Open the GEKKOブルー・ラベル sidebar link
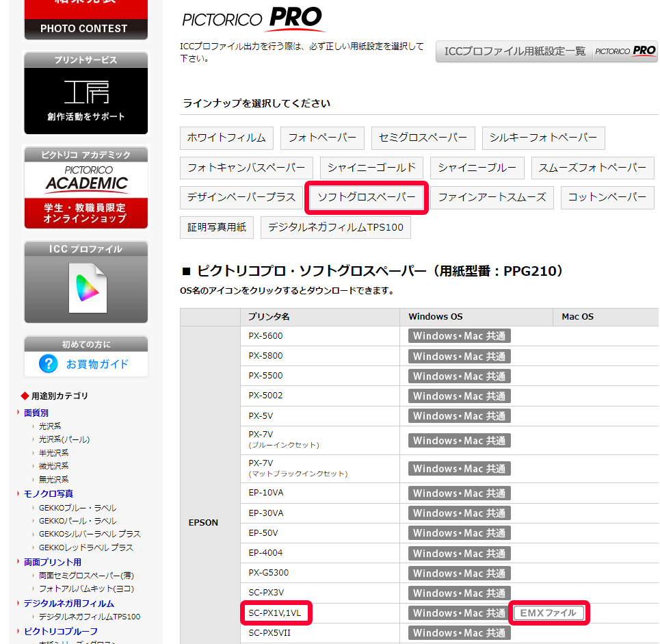Viewport: 660px width, 644px height. (77, 508)
